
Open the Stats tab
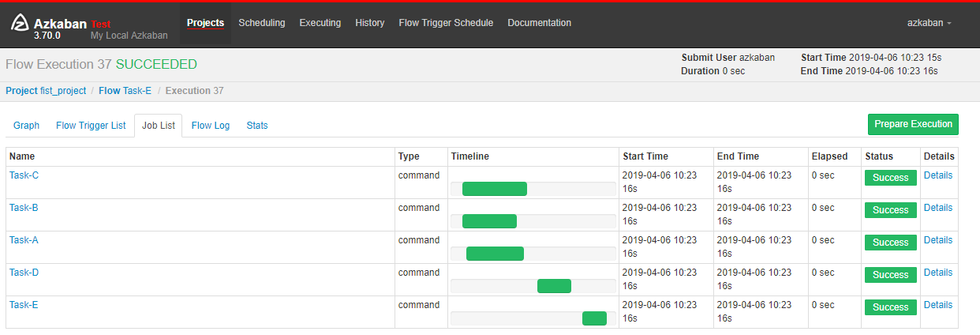pos(257,126)
